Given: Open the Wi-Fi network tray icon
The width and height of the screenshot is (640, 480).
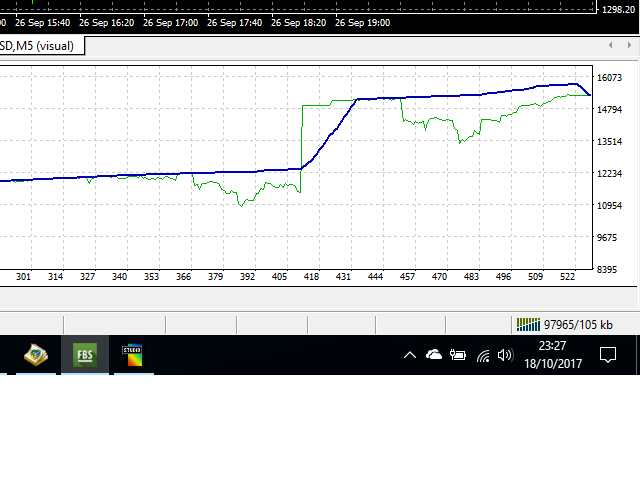Looking at the screenshot, I should pos(483,356).
